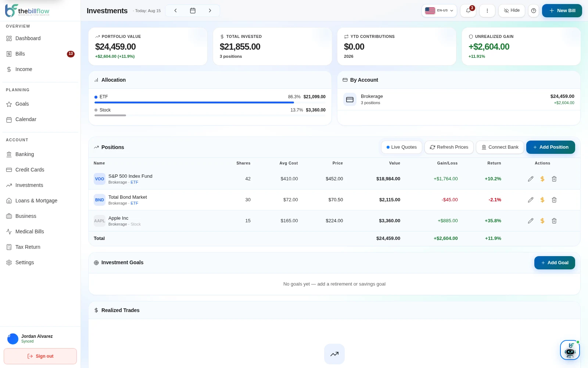This screenshot has width=588, height=368.
Task: Click the Sign out button
Action: click(x=40, y=356)
